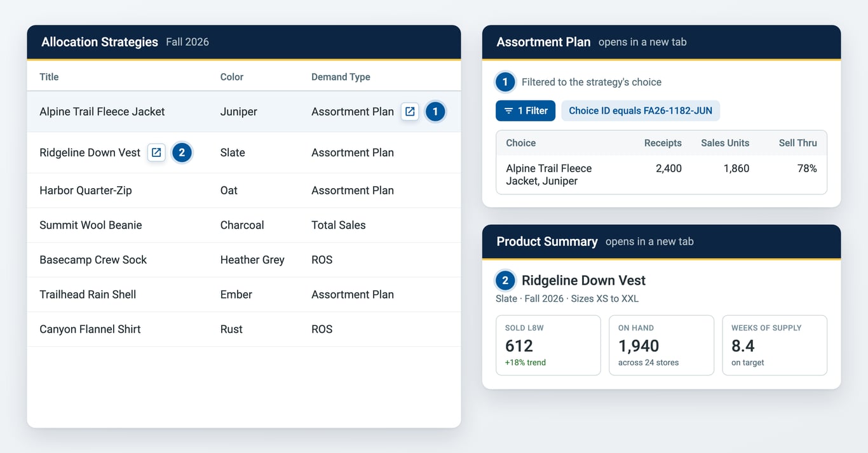Click the Ember color cell
This screenshot has width=868, height=453.
[x=236, y=294]
